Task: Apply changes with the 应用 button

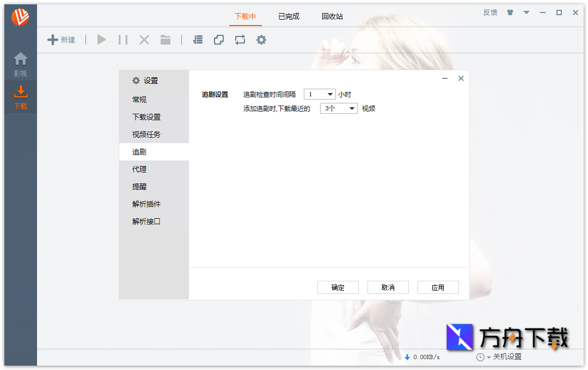Action: [438, 287]
